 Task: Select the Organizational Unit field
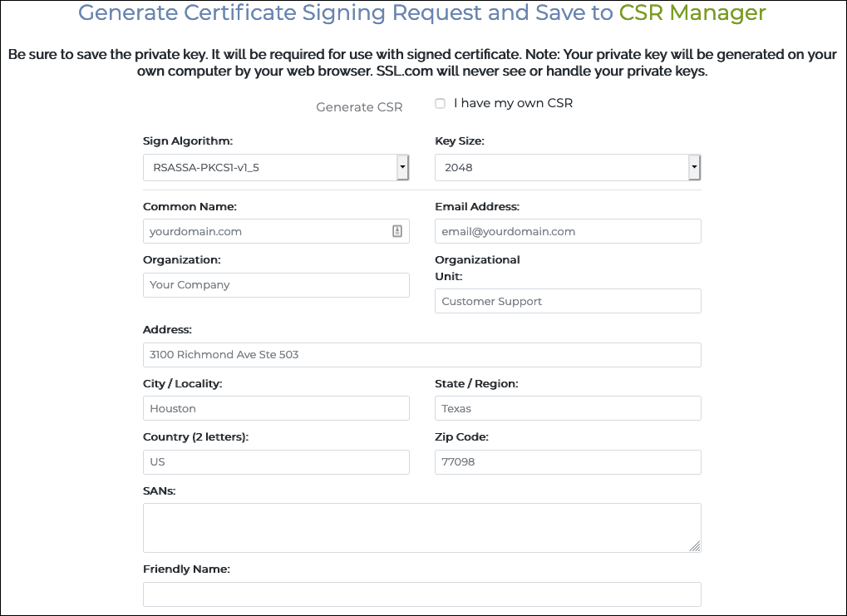568,301
